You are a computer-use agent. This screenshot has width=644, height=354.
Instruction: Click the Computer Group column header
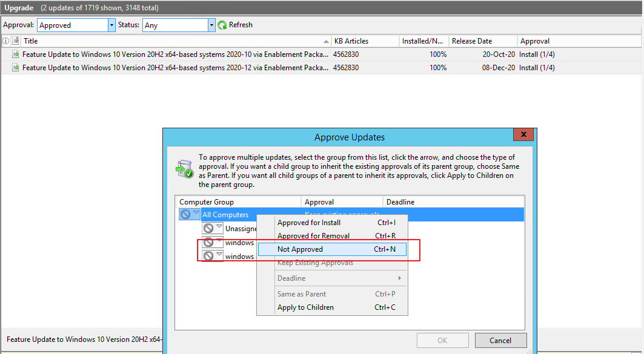tap(238, 202)
